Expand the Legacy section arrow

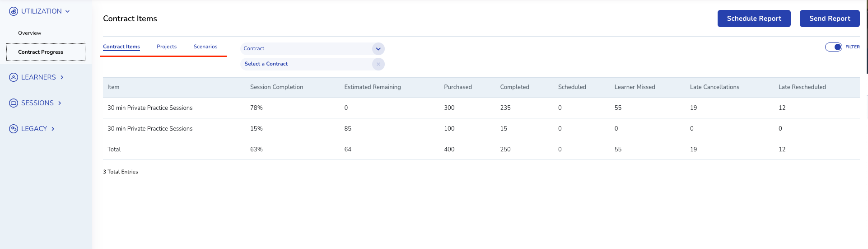tap(53, 129)
